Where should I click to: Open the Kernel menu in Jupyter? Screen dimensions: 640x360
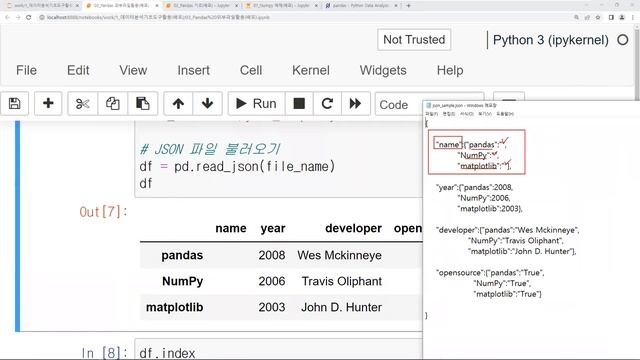(x=311, y=70)
